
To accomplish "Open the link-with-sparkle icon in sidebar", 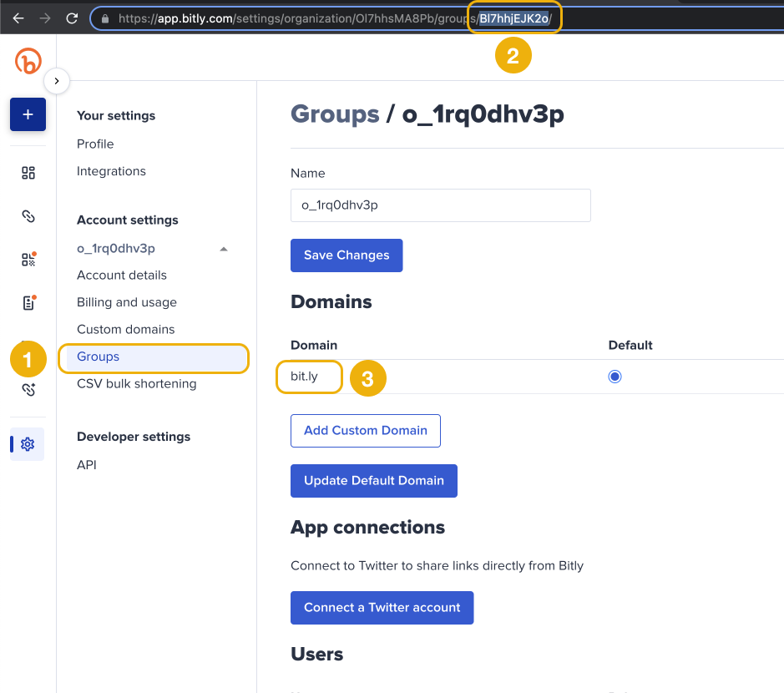I will [x=28, y=389].
